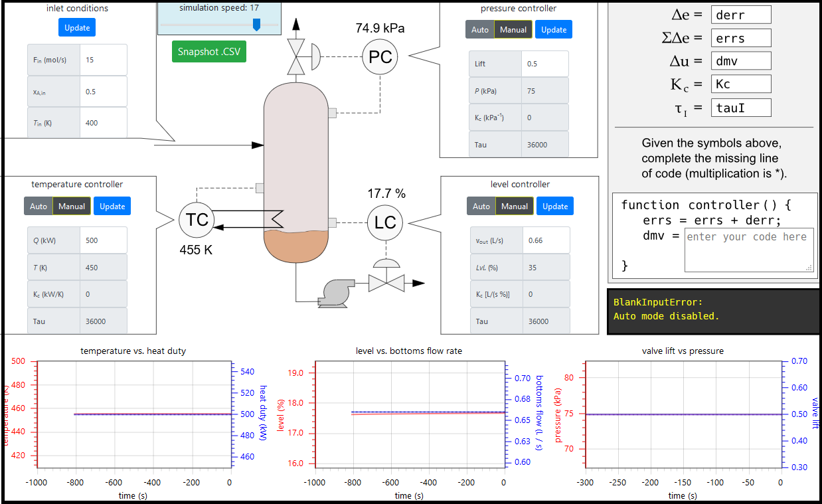This screenshot has width=822, height=504.
Task: Click the Q (kW) heat duty field
Action: [x=103, y=240]
